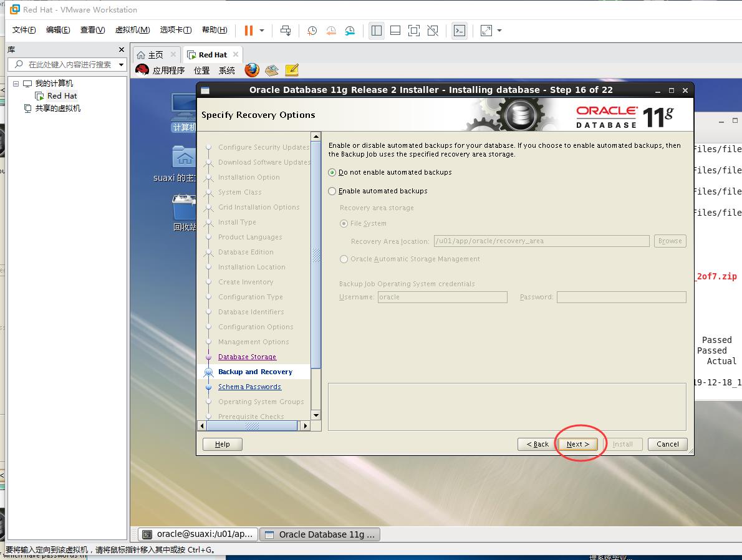Click the step list vertical scrollbar thumb
742x560 pixels.
tap(316, 255)
